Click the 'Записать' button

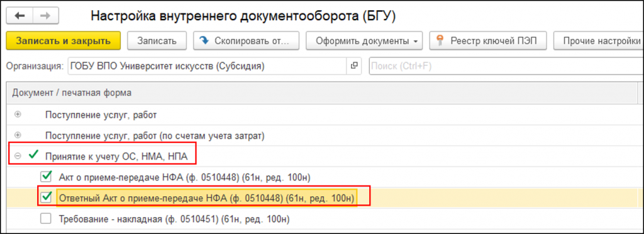(157, 41)
